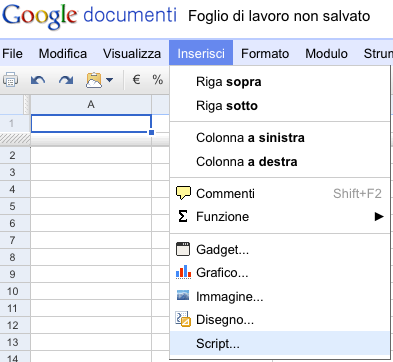Click the paste clipboard icon

coord(94,80)
